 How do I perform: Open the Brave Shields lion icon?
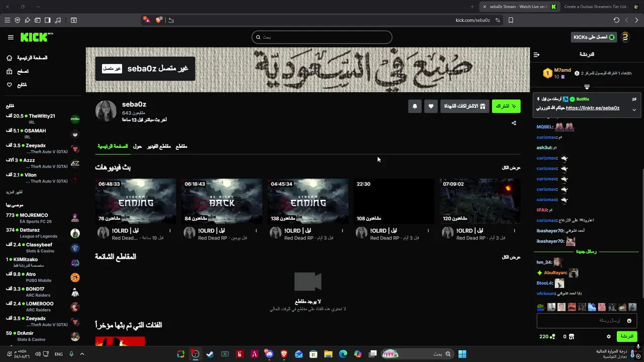coord(159,20)
